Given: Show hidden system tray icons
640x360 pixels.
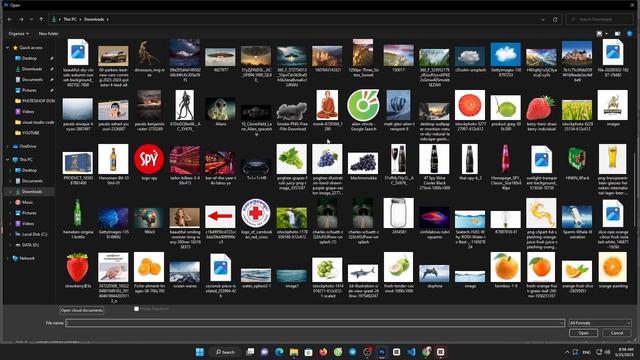Looking at the screenshot, I should [567, 352].
